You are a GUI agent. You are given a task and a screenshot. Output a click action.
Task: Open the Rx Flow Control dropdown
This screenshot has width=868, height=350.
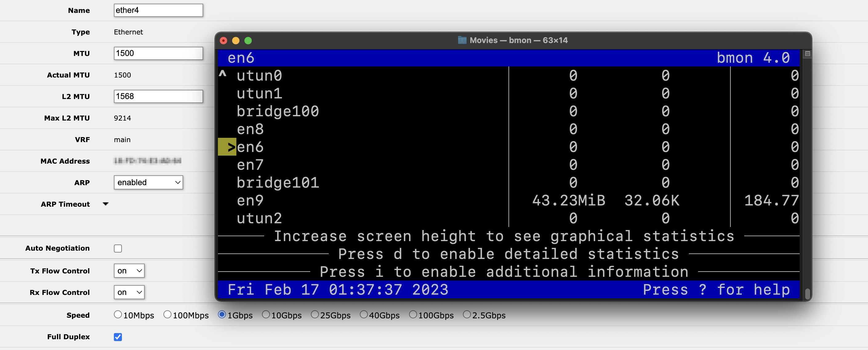pos(129,292)
